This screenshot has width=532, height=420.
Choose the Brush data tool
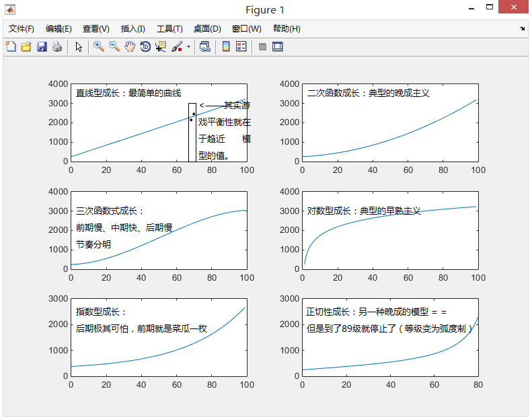[177, 46]
